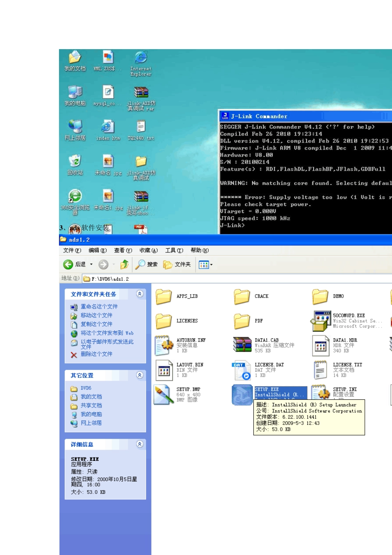Image resolution: width=392 pixels, height=555 pixels.
Task: Go to 共享文档 in 其它位置
Action: [x=91, y=406]
